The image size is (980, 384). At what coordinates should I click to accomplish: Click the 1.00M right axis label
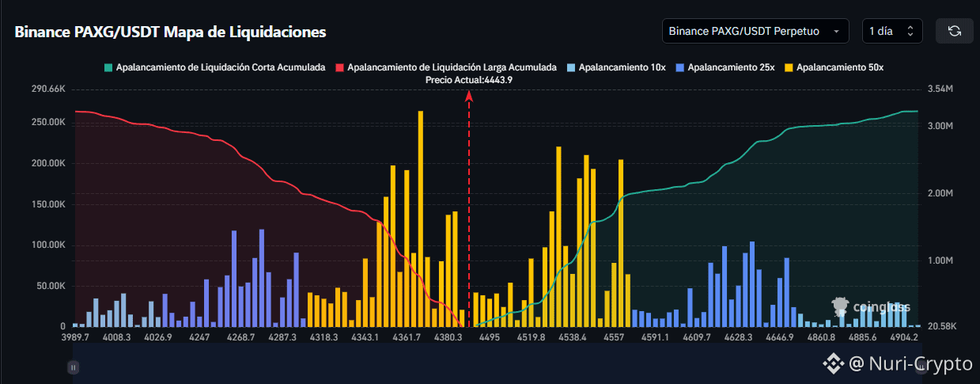[x=940, y=260]
